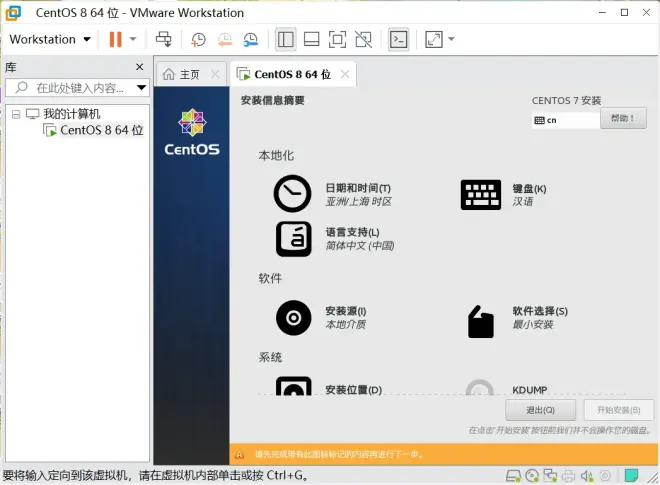This screenshot has width=660, height=485.
Task: Open the language support icon
Action: [x=294, y=239]
